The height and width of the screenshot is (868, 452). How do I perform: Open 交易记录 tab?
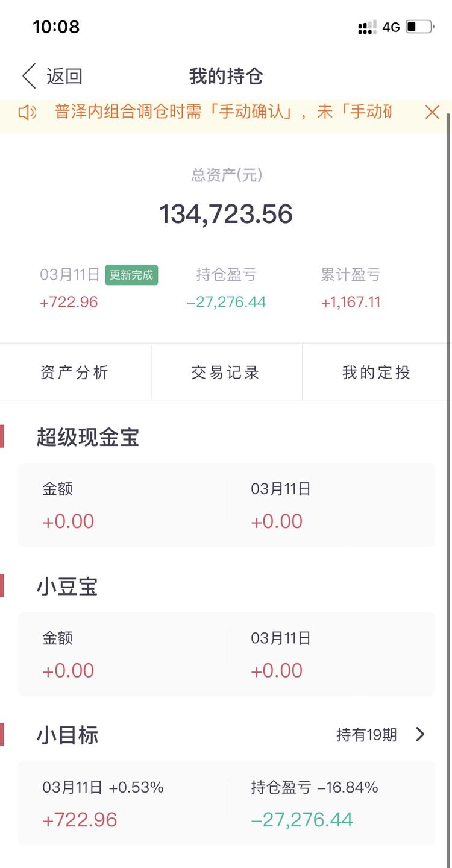tap(226, 373)
